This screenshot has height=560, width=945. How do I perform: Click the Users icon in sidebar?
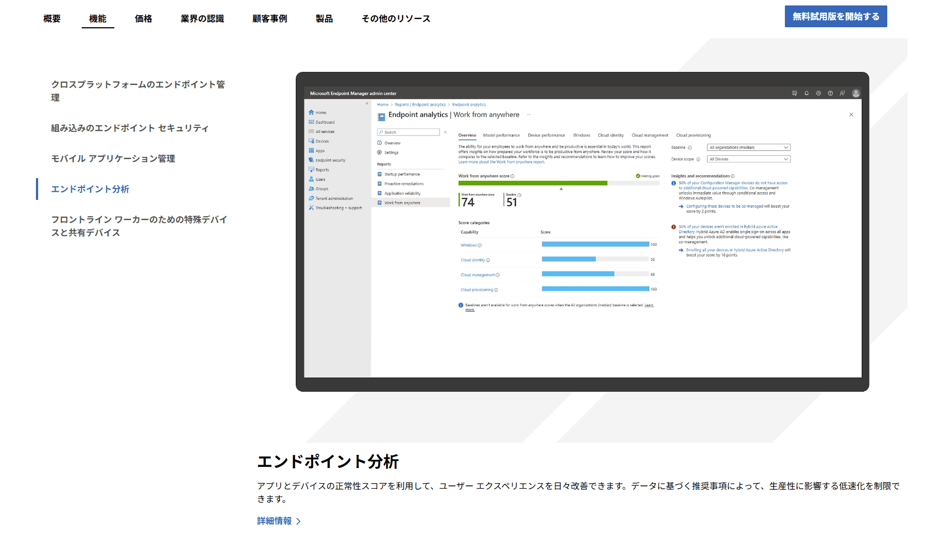click(x=312, y=179)
